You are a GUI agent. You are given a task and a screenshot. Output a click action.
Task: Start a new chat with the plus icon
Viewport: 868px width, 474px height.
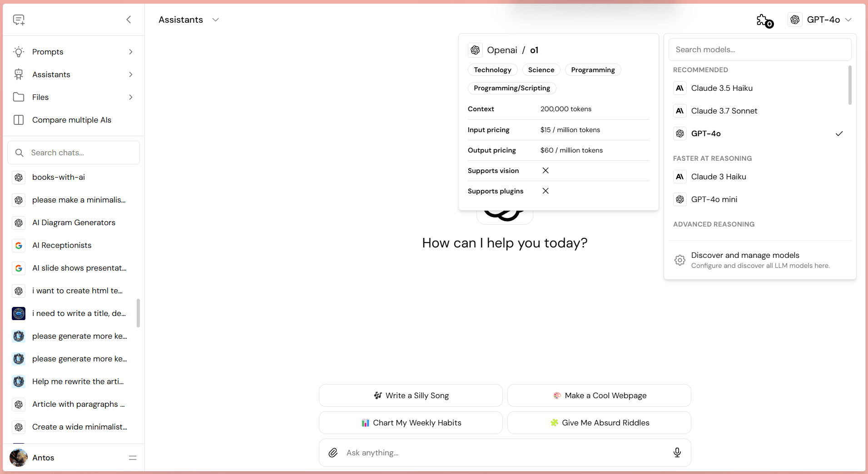(19, 20)
